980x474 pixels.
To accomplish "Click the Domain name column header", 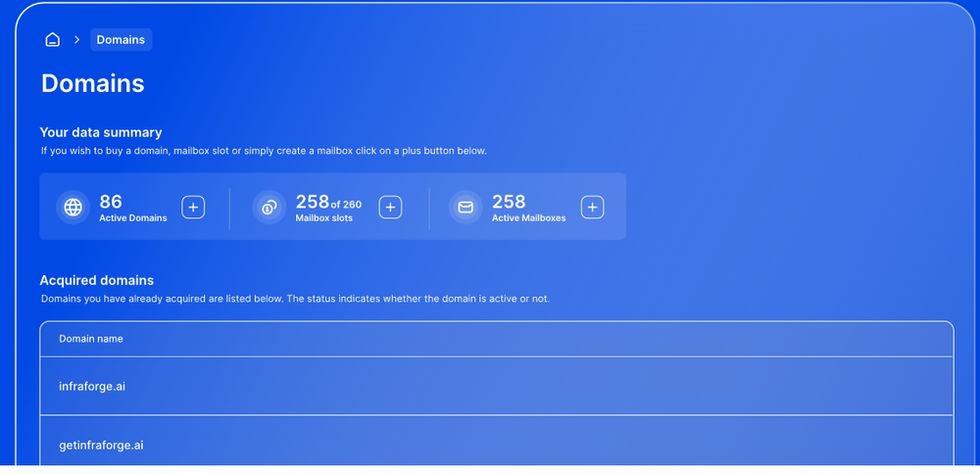I will tap(90, 339).
